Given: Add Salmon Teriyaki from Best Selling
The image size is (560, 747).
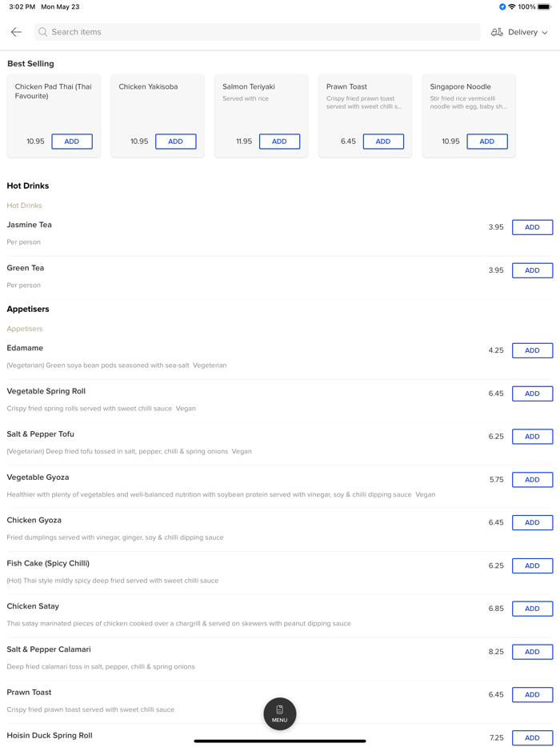Looking at the screenshot, I should 280,142.
